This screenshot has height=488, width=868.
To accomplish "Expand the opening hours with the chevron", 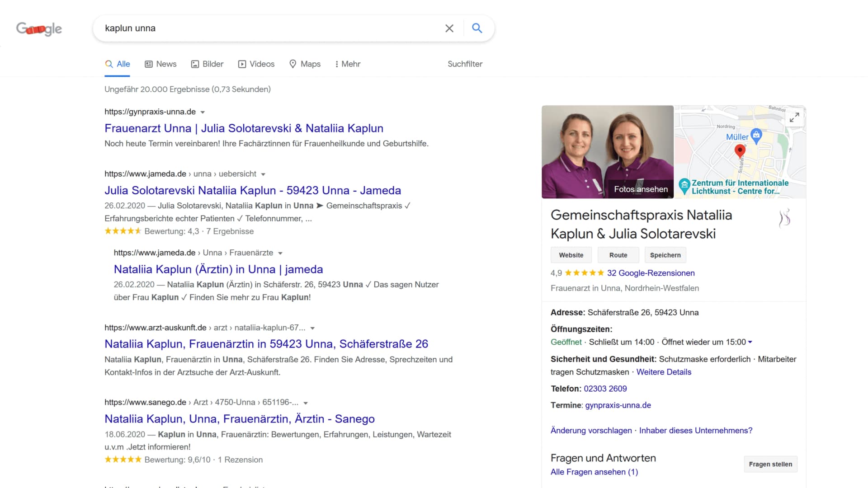I will pos(750,342).
